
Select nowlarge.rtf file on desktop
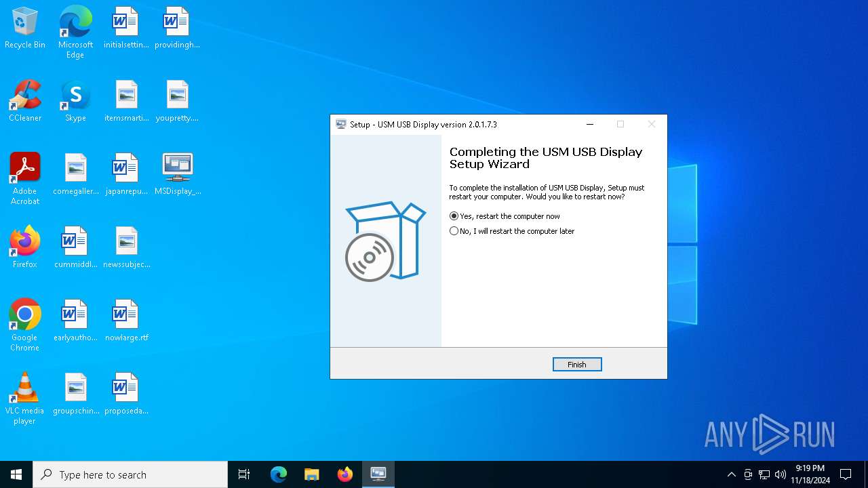126,321
